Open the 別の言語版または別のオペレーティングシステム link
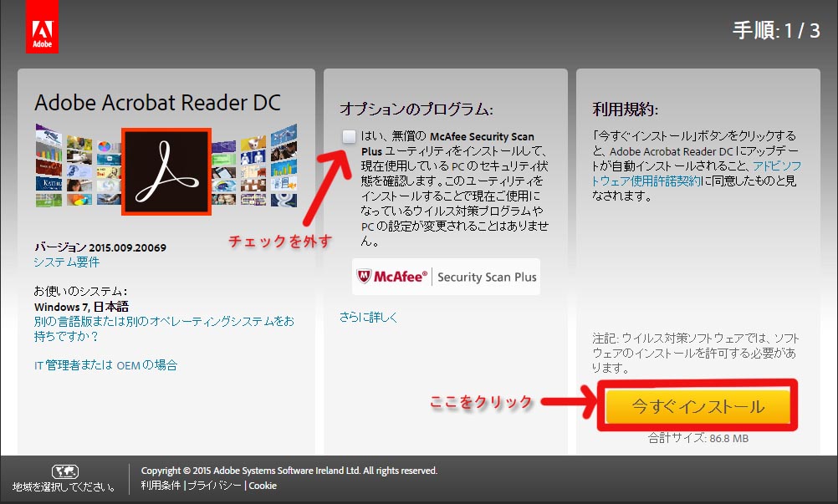Viewport: 838px width, 504px height. point(164,328)
